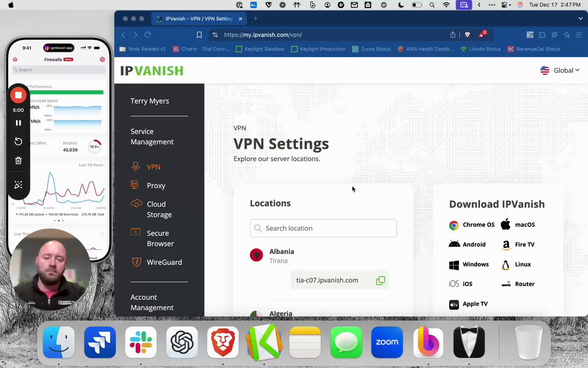Copy the tia-c07.ipvanish.com hostname

pyautogui.click(x=380, y=281)
